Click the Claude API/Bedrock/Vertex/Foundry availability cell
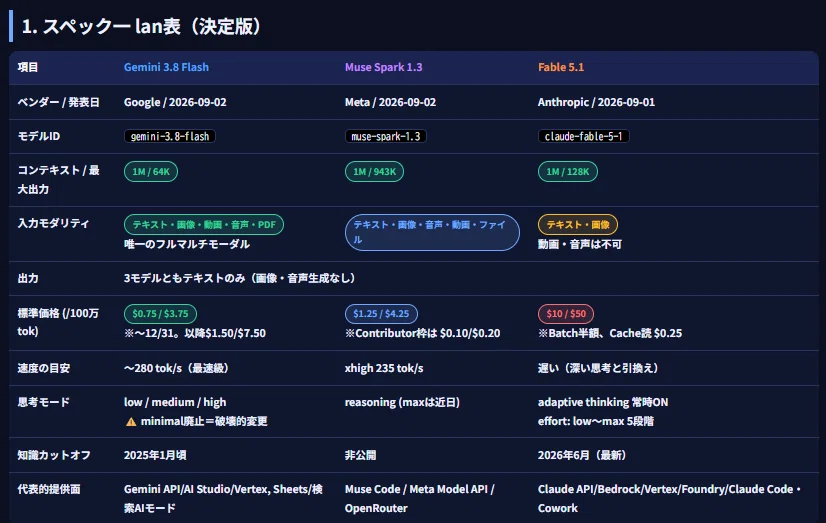Screen dimensions: 826x523 click(x=670, y=499)
